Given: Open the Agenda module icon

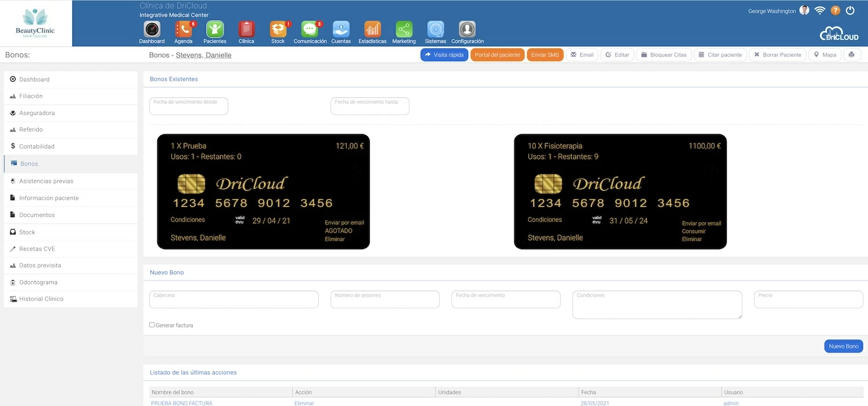Looking at the screenshot, I should tap(183, 29).
